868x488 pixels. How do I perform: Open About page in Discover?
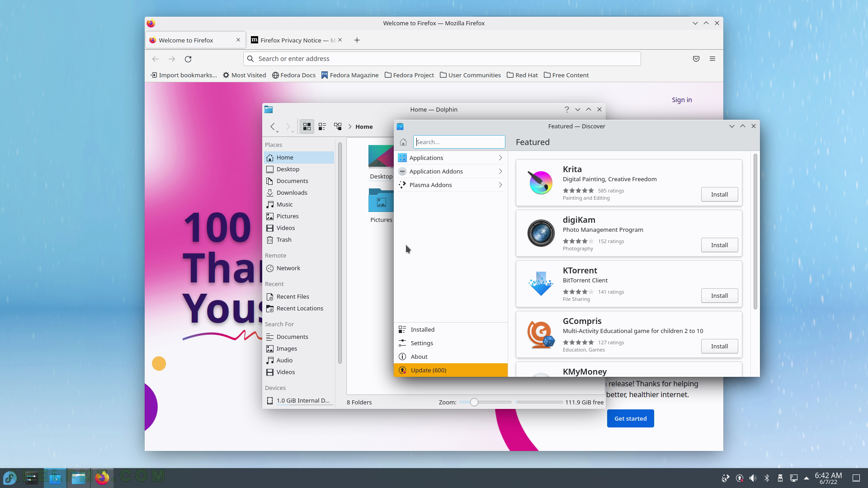click(451, 357)
